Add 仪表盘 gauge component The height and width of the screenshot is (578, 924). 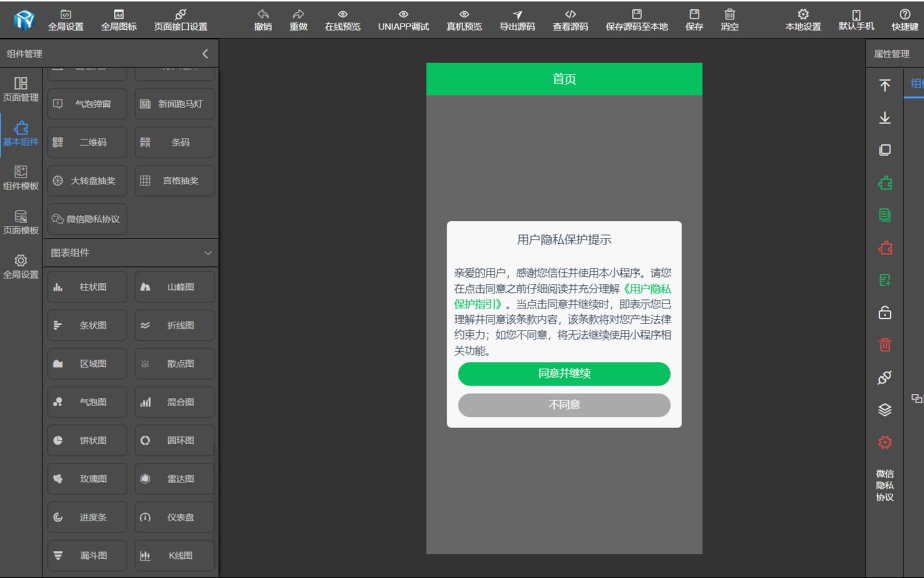(x=175, y=517)
